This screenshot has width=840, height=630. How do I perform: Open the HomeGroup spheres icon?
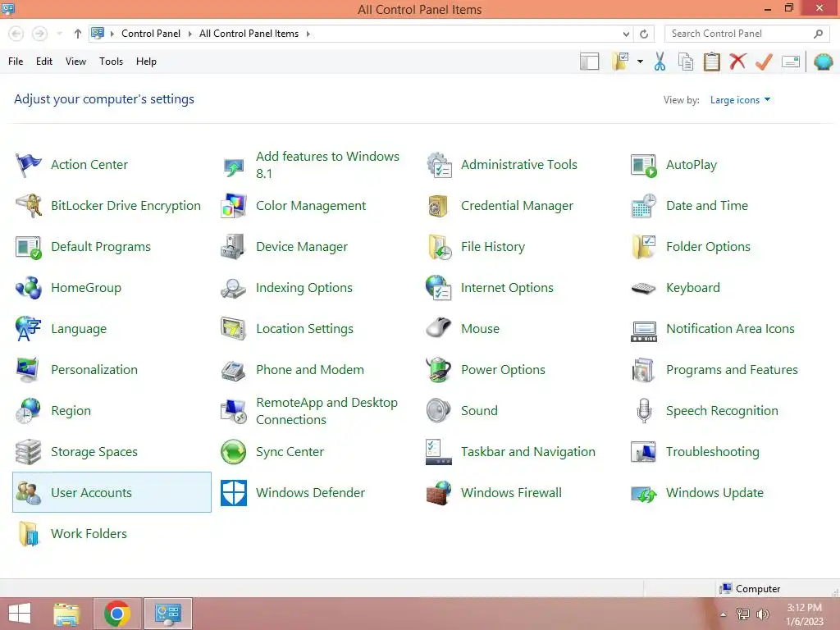pyautogui.click(x=29, y=288)
